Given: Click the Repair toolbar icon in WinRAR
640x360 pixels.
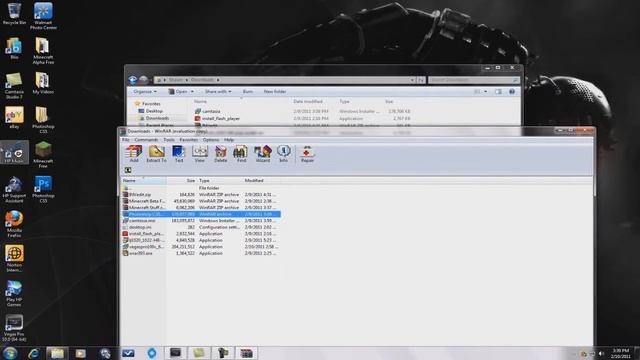Looking at the screenshot, I should click(x=307, y=154).
